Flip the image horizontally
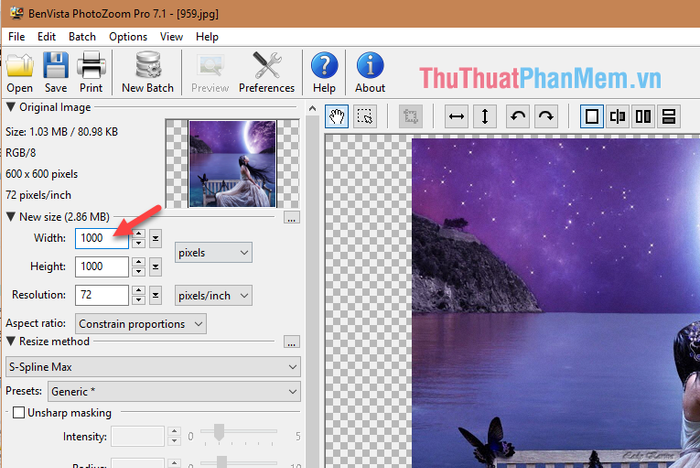The height and width of the screenshot is (468, 700). [456, 117]
